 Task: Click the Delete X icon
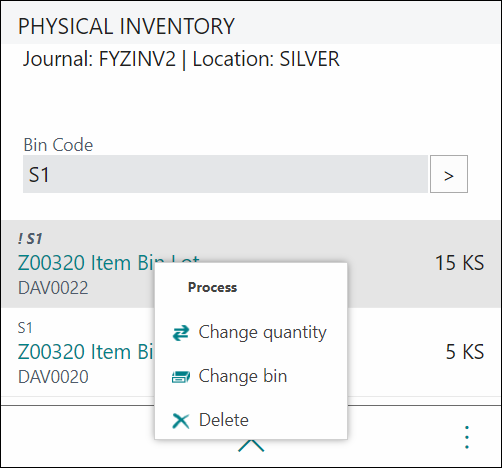pos(181,420)
